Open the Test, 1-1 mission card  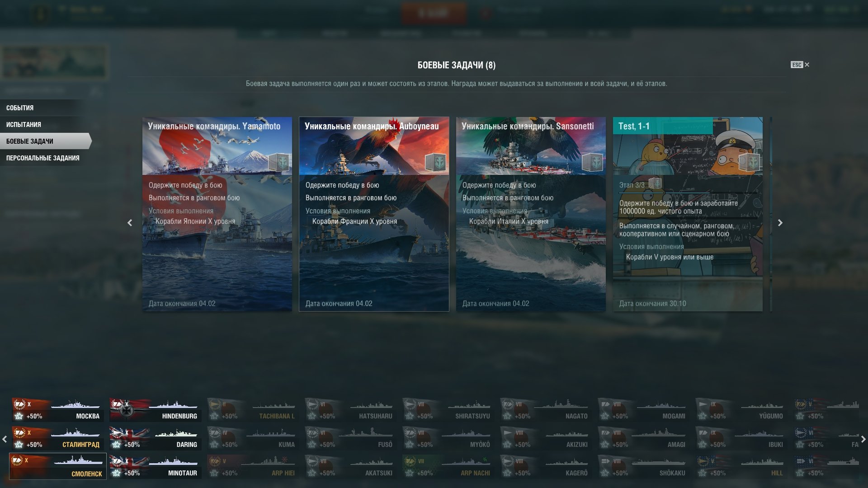point(688,214)
